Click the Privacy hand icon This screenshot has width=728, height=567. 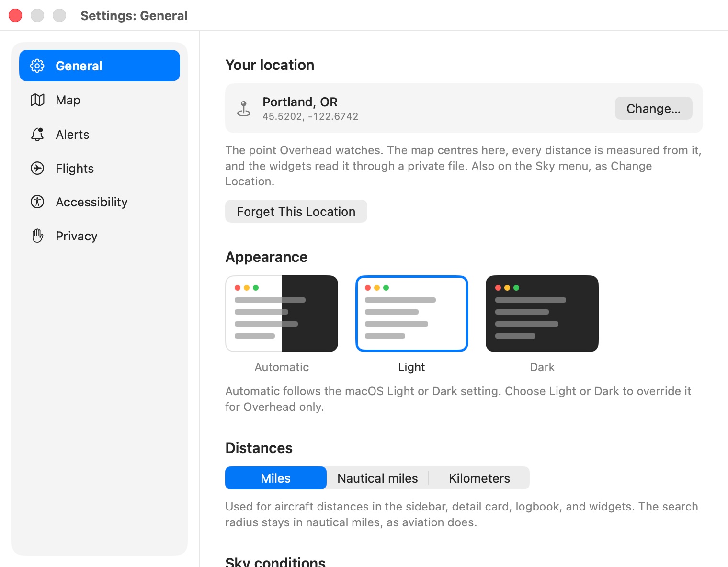tap(37, 236)
